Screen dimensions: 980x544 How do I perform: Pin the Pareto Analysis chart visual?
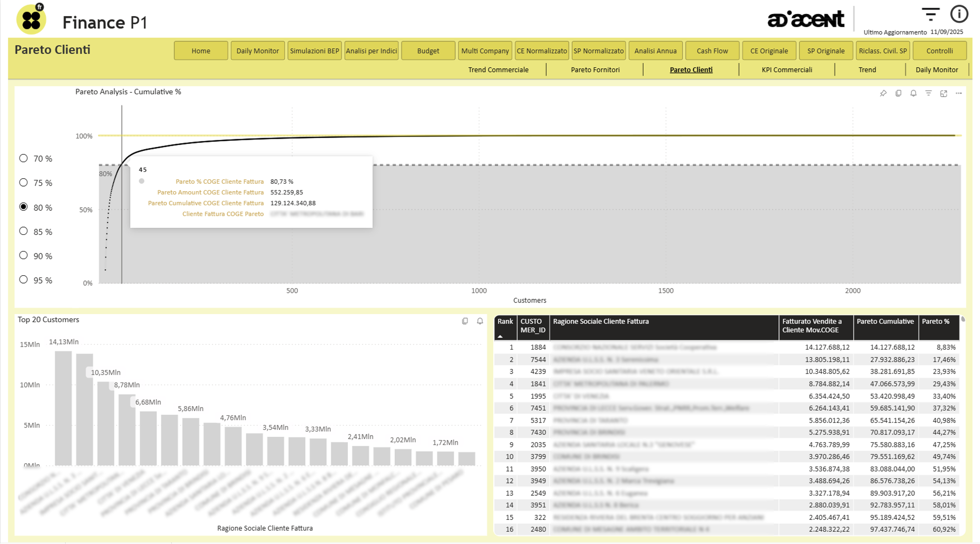click(x=883, y=93)
